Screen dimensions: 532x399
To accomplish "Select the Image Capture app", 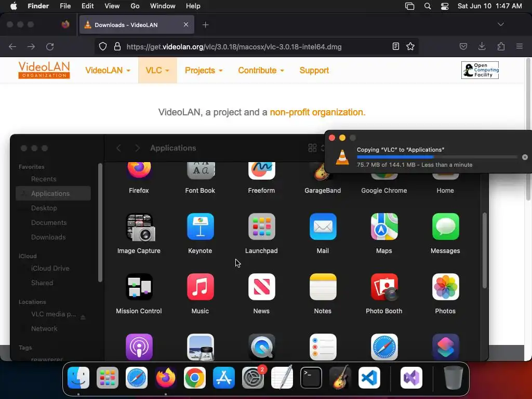I will coord(139,227).
